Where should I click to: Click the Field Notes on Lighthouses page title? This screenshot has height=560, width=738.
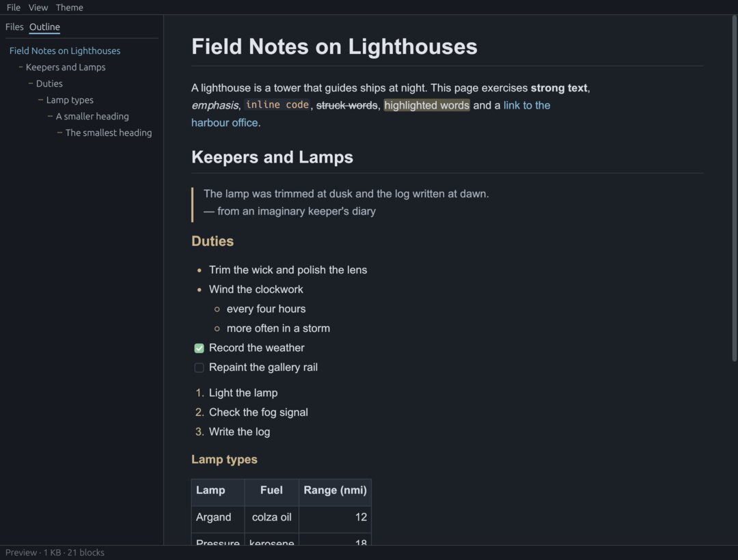coord(334,46)
